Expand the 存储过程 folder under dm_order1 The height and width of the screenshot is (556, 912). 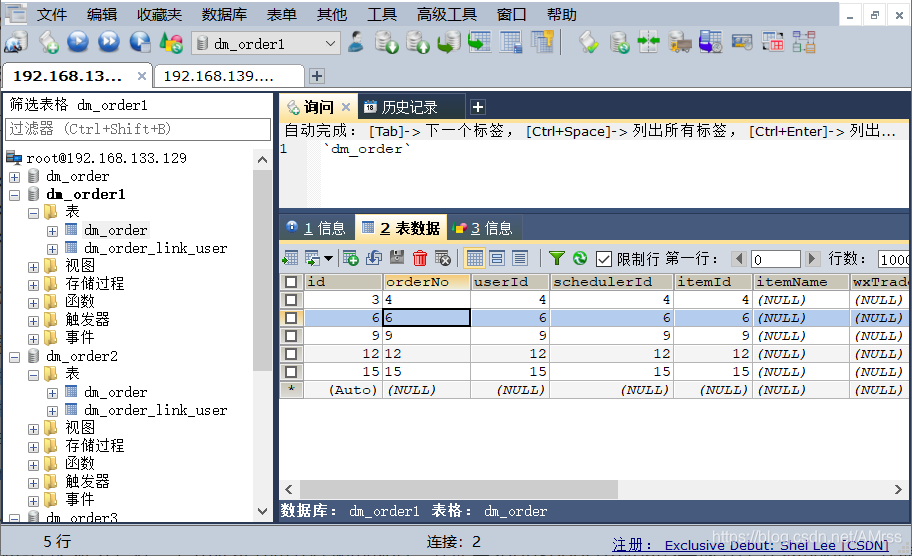coord(33,285)
